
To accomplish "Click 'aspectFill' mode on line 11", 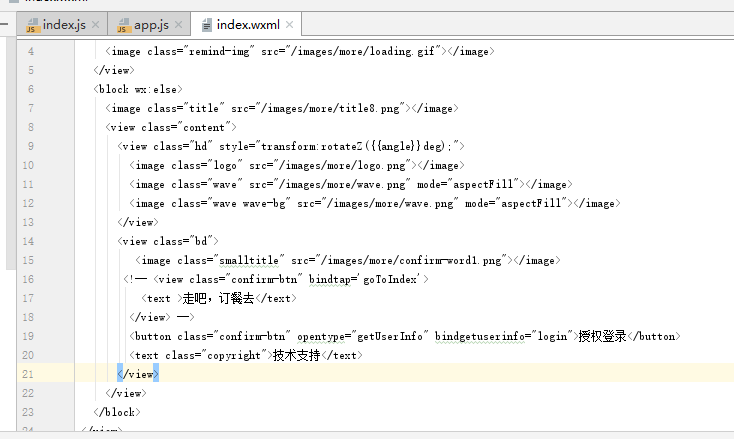I will pos(483,184).
